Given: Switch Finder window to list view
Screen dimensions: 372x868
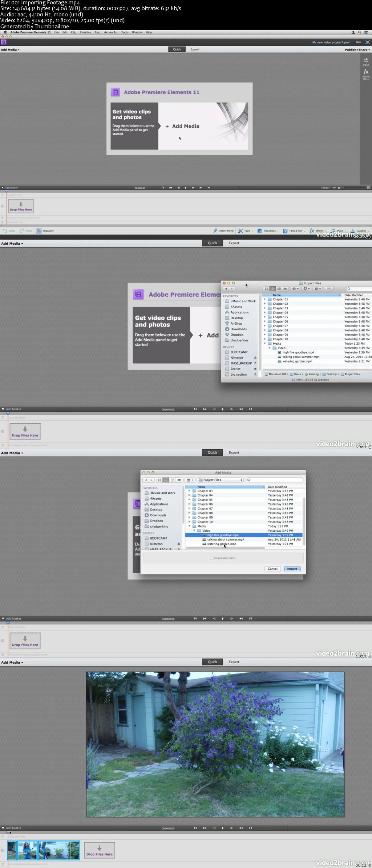Looking at the screenshot, I should click(x=273, y=289).
